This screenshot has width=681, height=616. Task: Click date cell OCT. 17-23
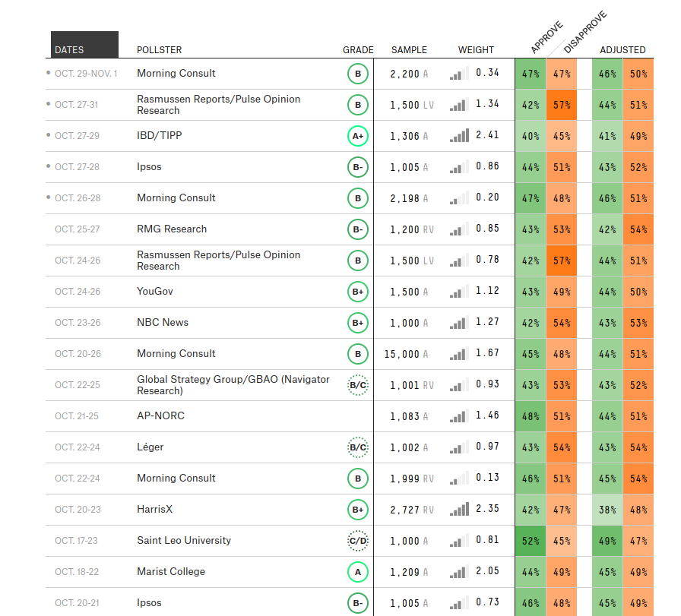(x=76, y=541)
